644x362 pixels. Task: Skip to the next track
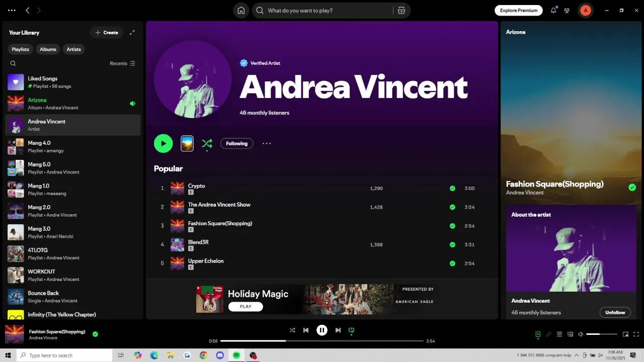pos(338,330)
